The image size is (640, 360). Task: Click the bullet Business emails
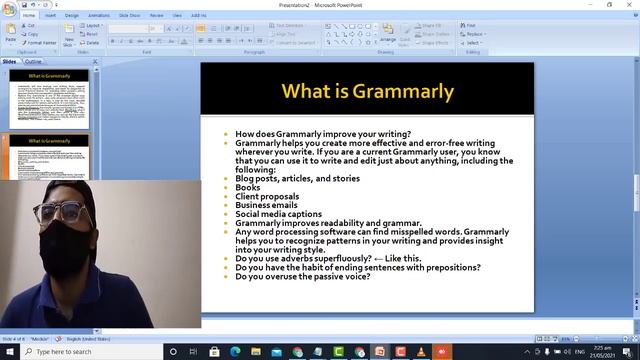click(x=266, y=205)
